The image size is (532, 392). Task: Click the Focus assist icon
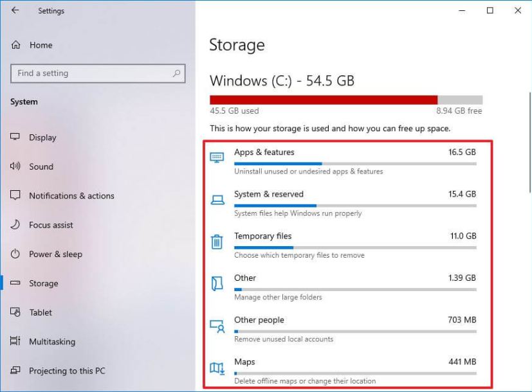(14, 224)
